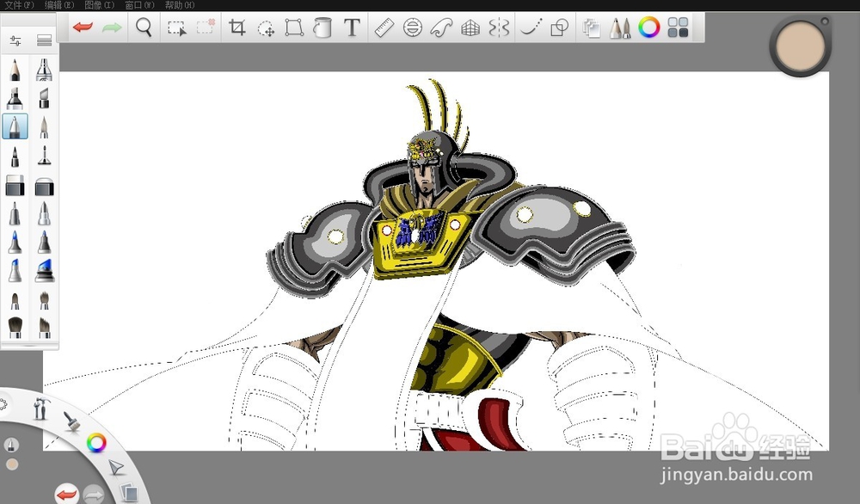Toggle the Symmetry tool
The height and width of the screenshot is (504, 860).
click(x=499, y=27)
